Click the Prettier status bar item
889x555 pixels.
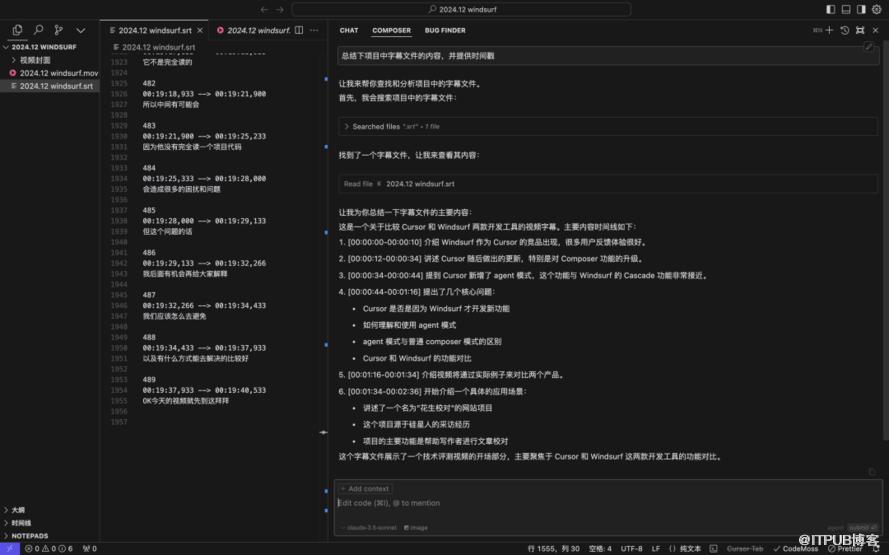click(x=845, y=548)
